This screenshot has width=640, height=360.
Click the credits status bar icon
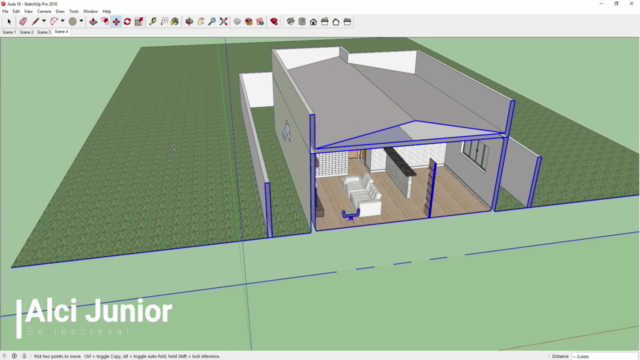14,356
